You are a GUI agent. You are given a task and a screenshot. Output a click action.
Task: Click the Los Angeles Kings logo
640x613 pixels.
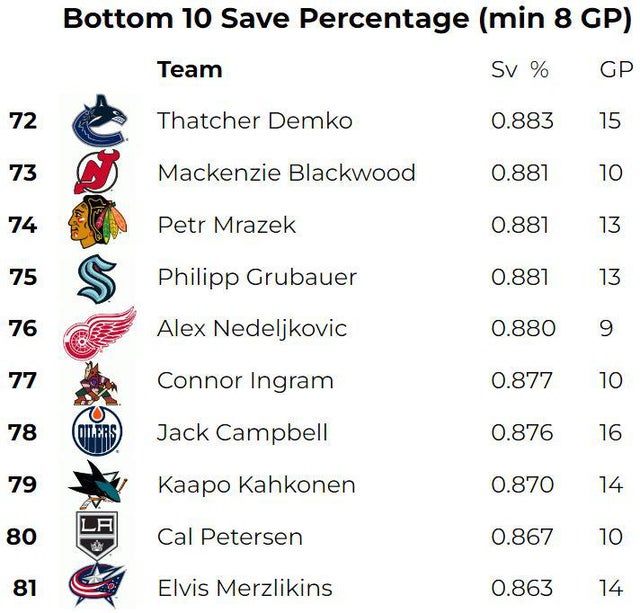98,537
